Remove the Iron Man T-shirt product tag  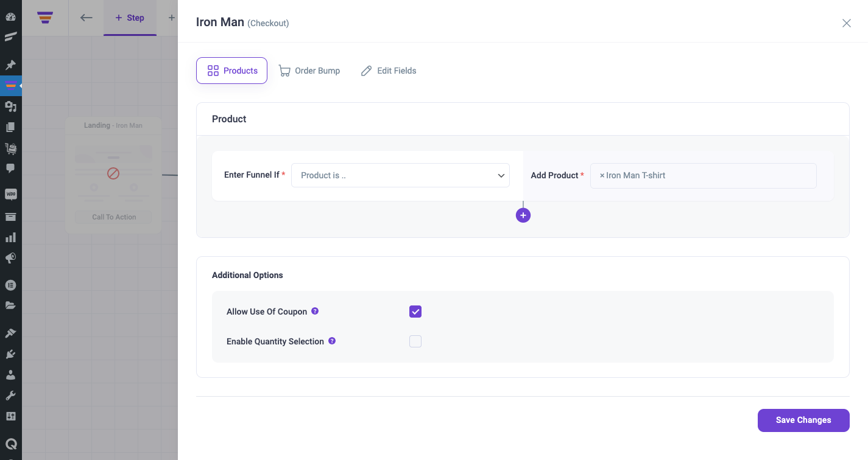coord(602,175)
